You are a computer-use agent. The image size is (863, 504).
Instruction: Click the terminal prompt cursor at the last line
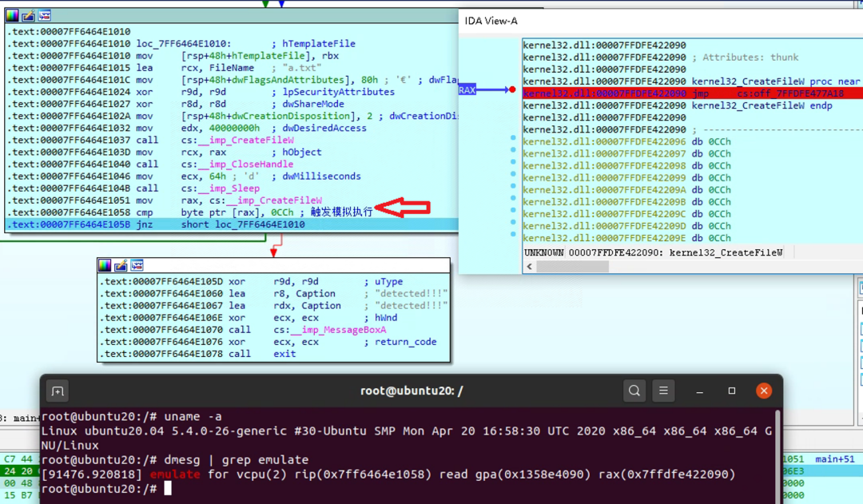[x=168, y=489]
